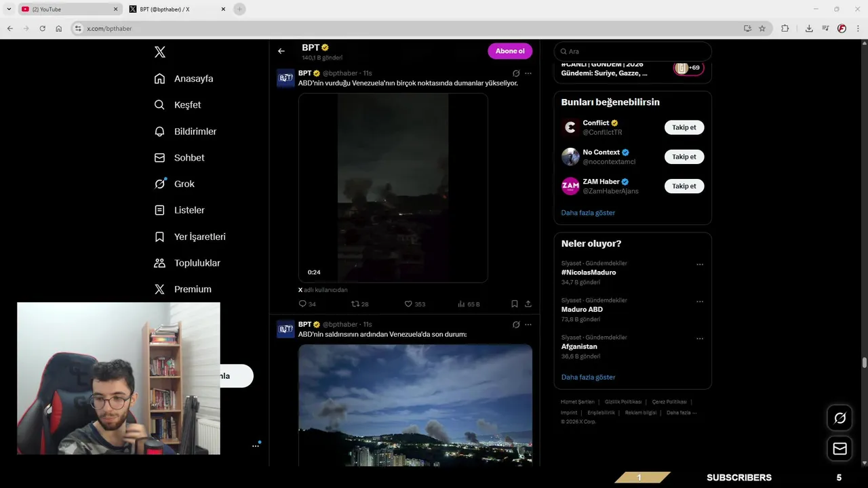The height and width of the screenshot is (488, 868).
Task: Open Conflict profile avatar
Action: click(x=570, y=127)
